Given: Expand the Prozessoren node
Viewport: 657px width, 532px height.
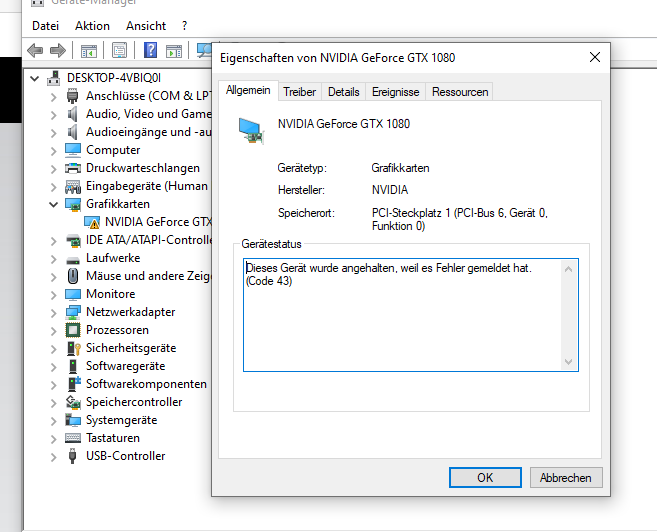Looking at the screenshot, I should tap(53, 331).
